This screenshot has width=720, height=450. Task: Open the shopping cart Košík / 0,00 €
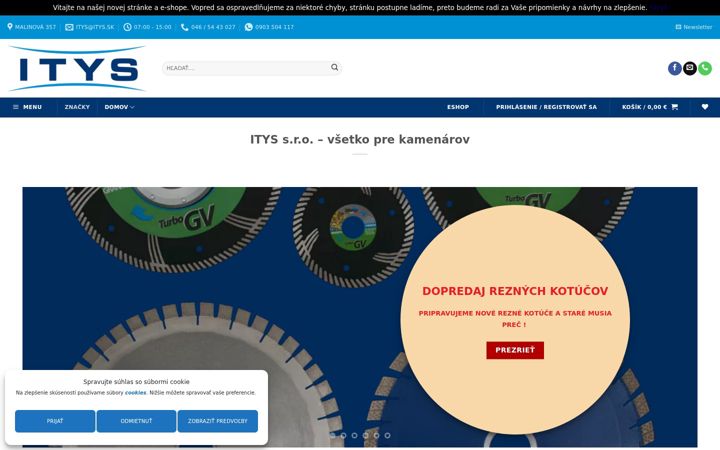[x=650, y=107]
